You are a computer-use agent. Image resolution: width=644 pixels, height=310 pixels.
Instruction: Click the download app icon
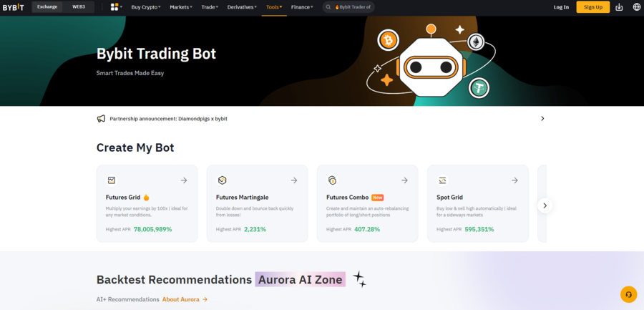pyautogui.click(x=619, y=7)
